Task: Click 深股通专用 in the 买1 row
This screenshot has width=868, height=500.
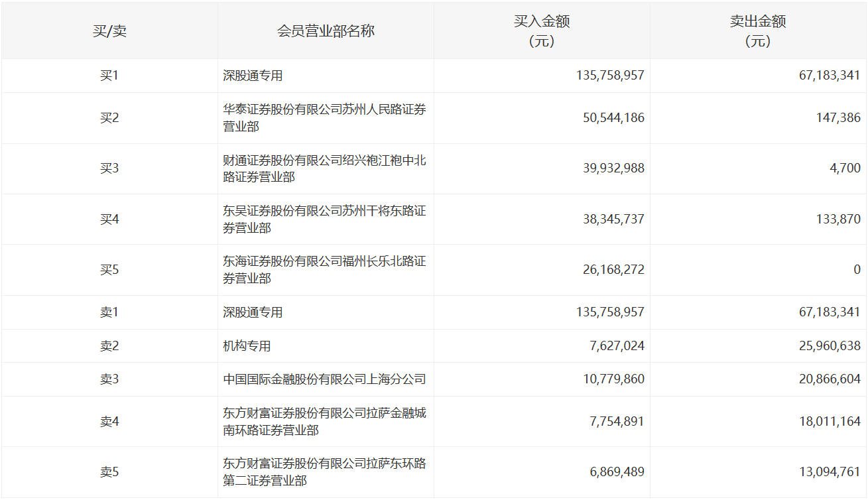Action: click(253, 76)
